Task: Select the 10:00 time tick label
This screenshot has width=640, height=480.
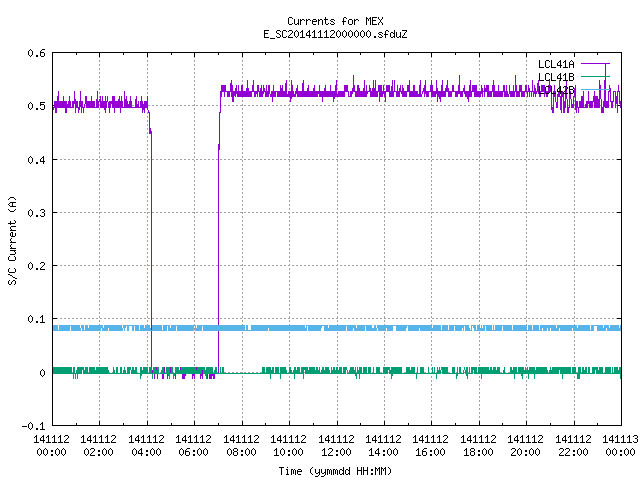Action: [289, 452]
